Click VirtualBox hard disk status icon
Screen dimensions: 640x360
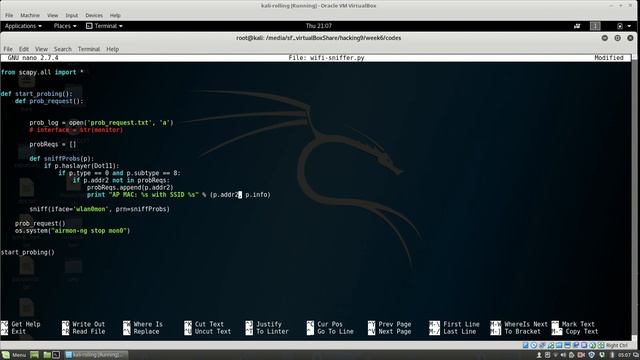click(x=525, y=345)
